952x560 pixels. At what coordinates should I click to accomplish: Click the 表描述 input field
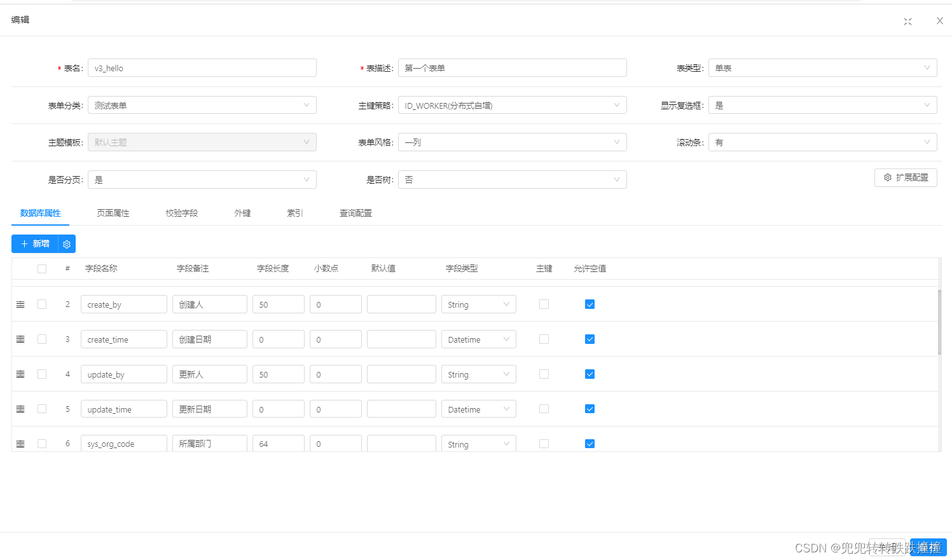click(513, 68)
